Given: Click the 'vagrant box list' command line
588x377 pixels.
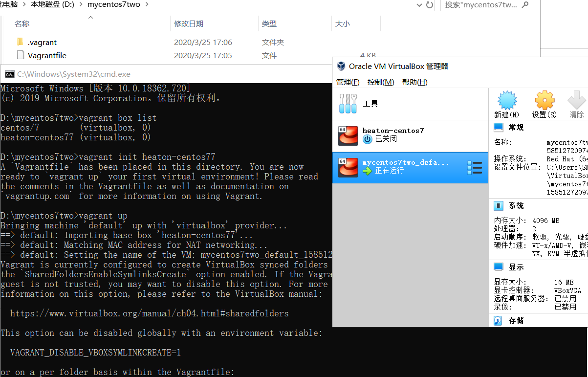Looking at the screenshot, I should pyautogui.click(x=79, y=118).
